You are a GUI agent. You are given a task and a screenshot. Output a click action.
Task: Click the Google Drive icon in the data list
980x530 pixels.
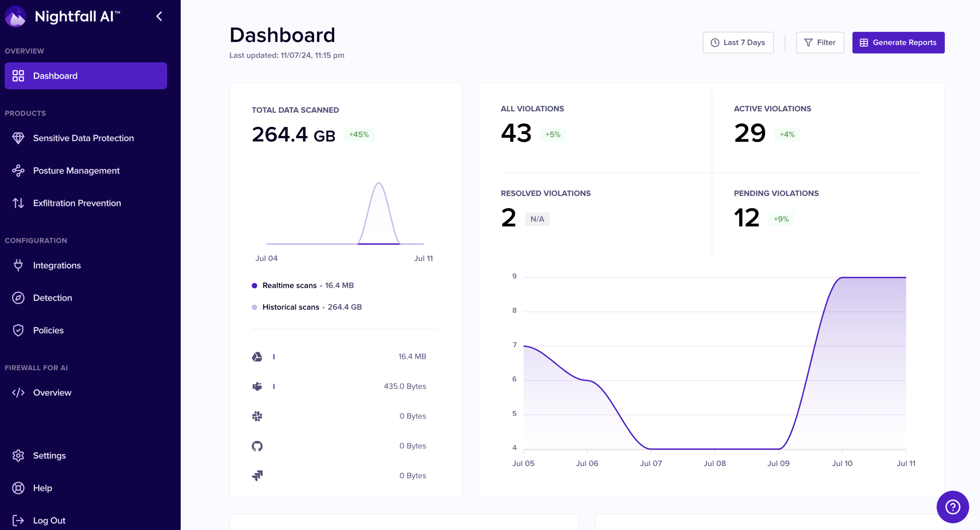pyautogui.click(x=257, y=357)
